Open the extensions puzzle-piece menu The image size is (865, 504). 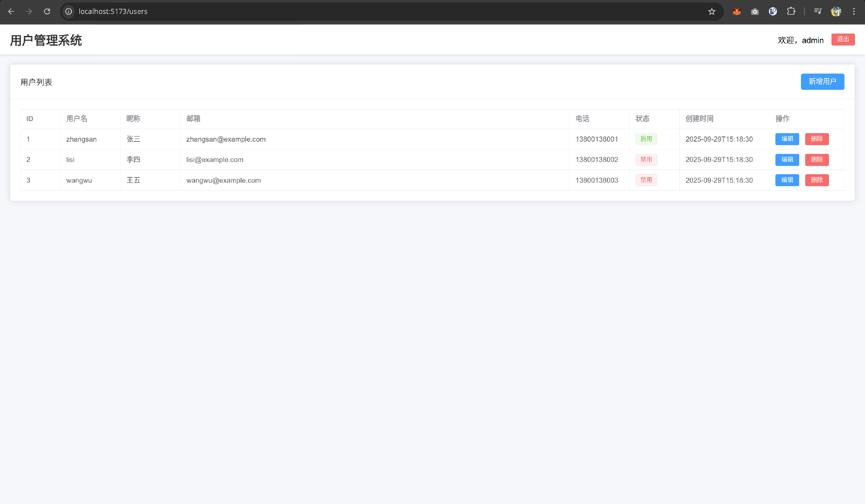791,12
